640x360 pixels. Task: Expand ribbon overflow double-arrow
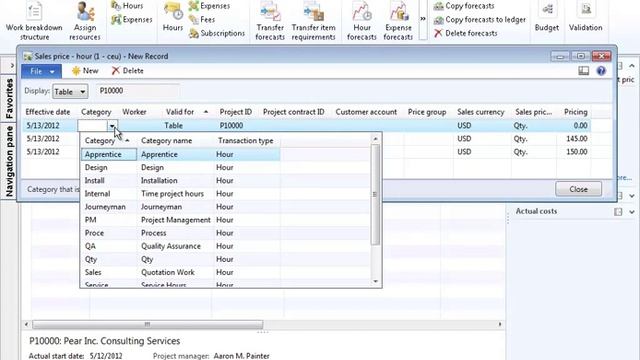pyautogui.click(x=423, y=19)
